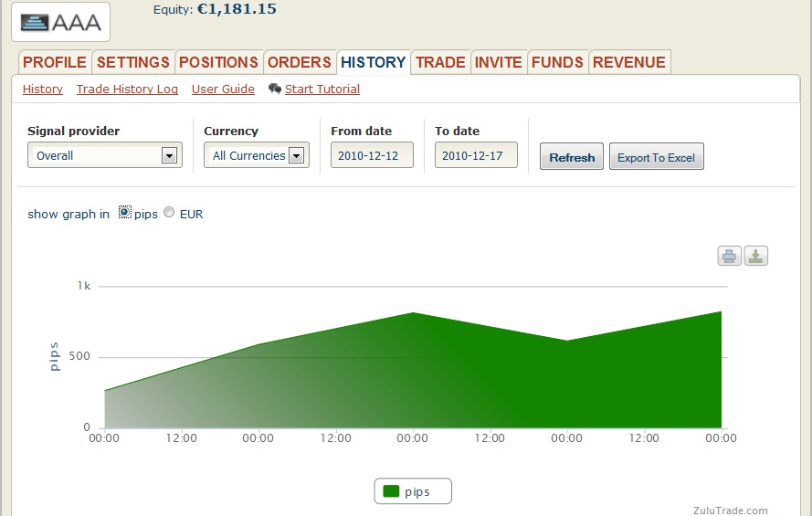Go to the POSITIONS tab
812x516 pixels.
tap(218, 62)
